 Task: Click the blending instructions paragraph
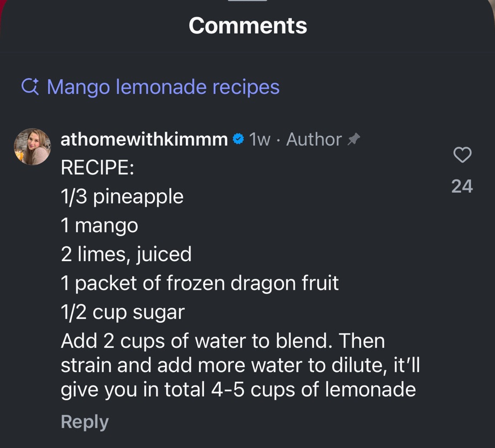click(x=238, y=365)
